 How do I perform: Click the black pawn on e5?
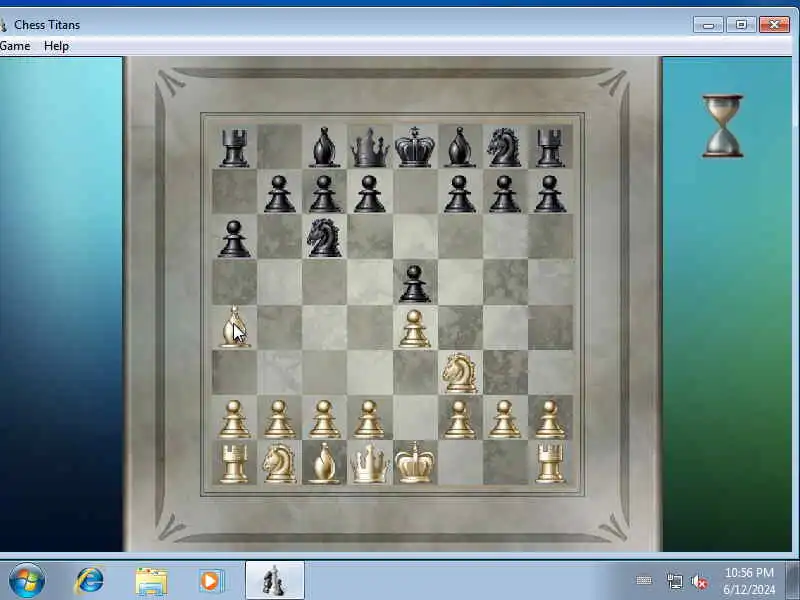point(414,284)
